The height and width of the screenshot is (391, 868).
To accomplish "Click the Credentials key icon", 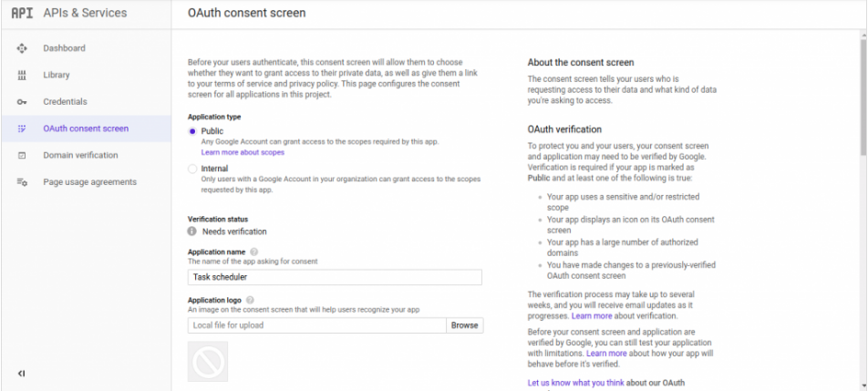I will click(x=22, y=102).
